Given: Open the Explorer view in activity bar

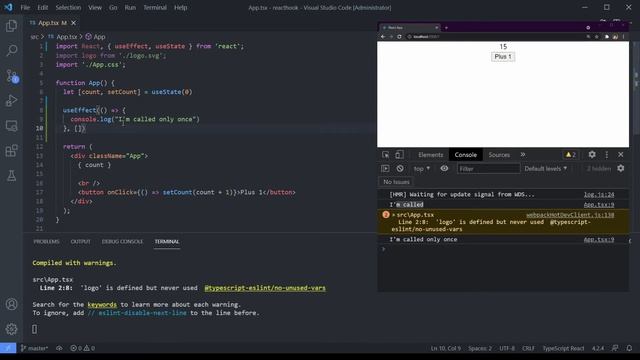Looking at the screenshot, I should [11, 26].
